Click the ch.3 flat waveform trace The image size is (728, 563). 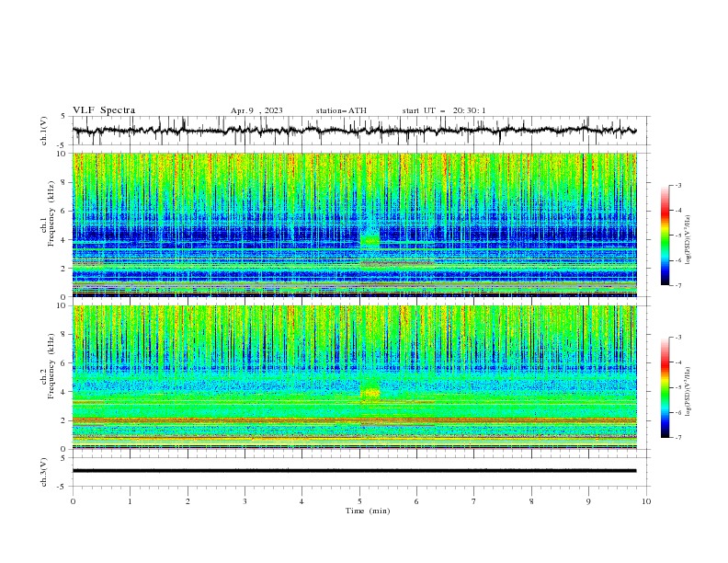click(355, 471)
